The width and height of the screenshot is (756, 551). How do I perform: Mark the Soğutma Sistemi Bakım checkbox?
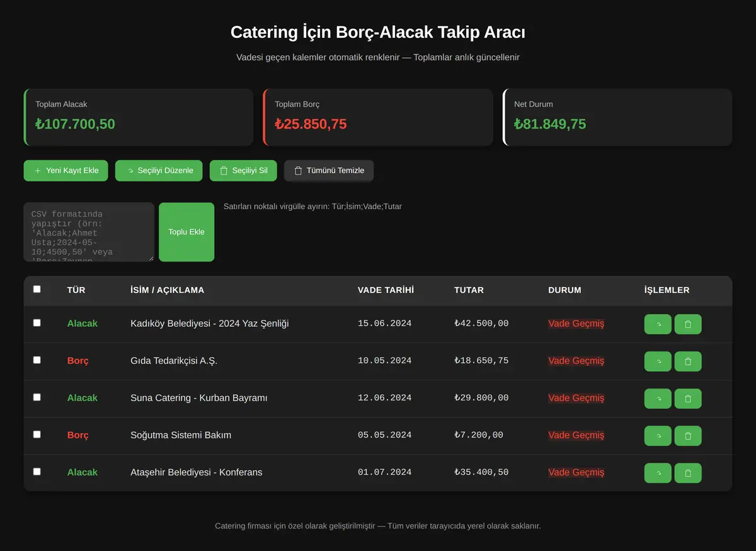[37, 434]
